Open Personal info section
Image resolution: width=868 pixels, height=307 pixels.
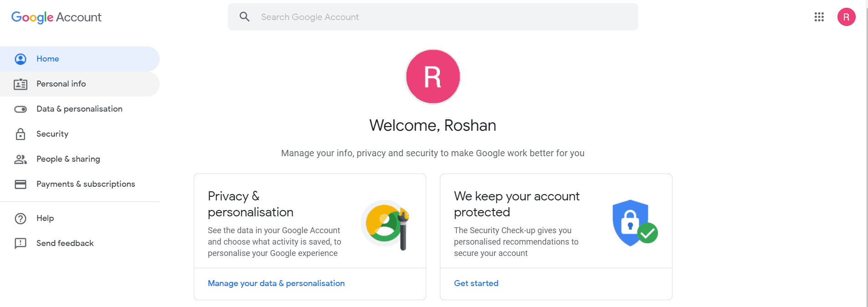pos(61,84)
